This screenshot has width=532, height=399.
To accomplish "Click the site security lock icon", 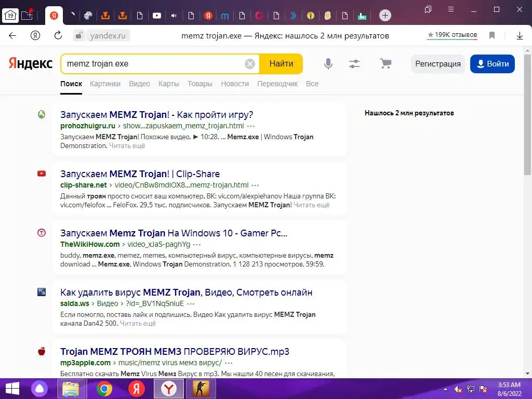I will [79, 36].
